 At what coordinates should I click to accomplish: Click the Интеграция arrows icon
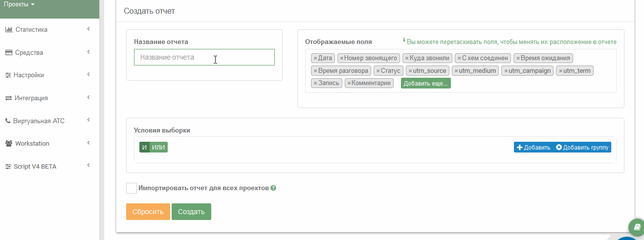(x=8, y=98)
